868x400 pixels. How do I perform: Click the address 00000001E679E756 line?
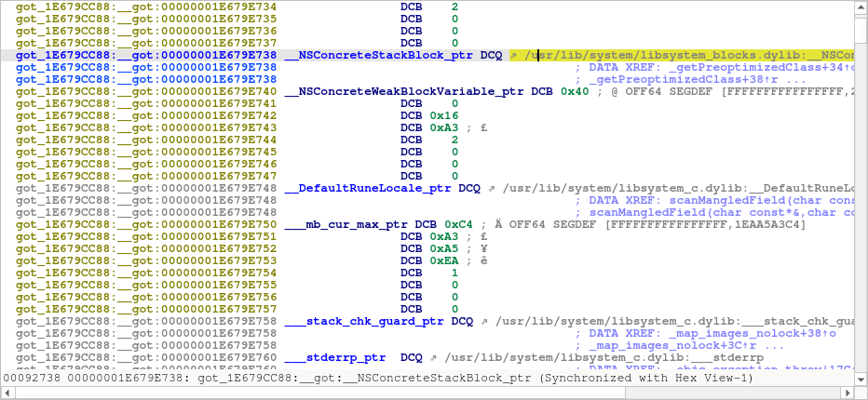pyautogui.click(x=146, y=297)
